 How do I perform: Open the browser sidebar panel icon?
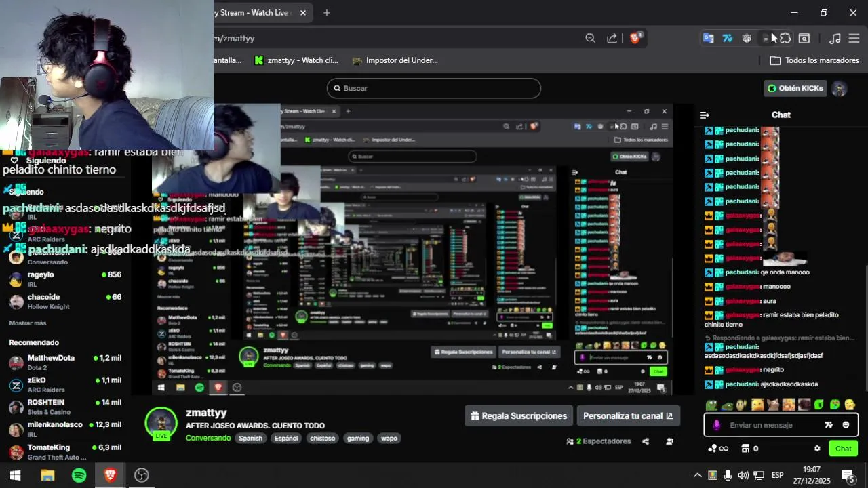804,38
